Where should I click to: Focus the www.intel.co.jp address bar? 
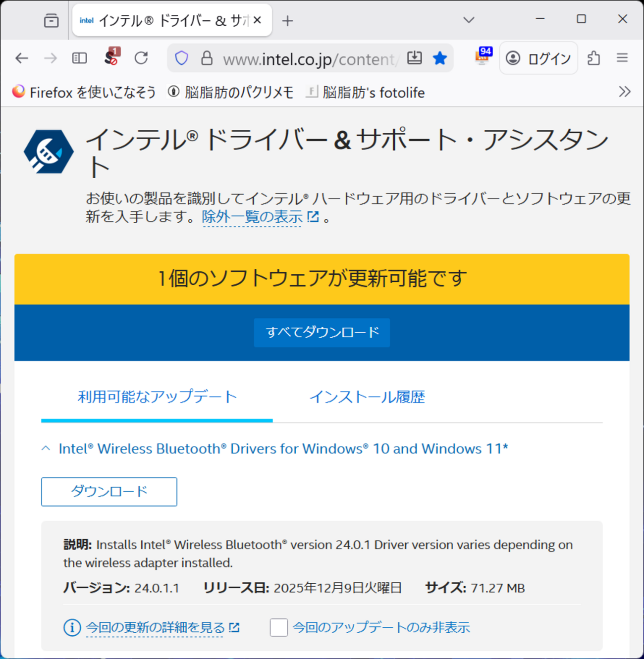coord(309,59)
